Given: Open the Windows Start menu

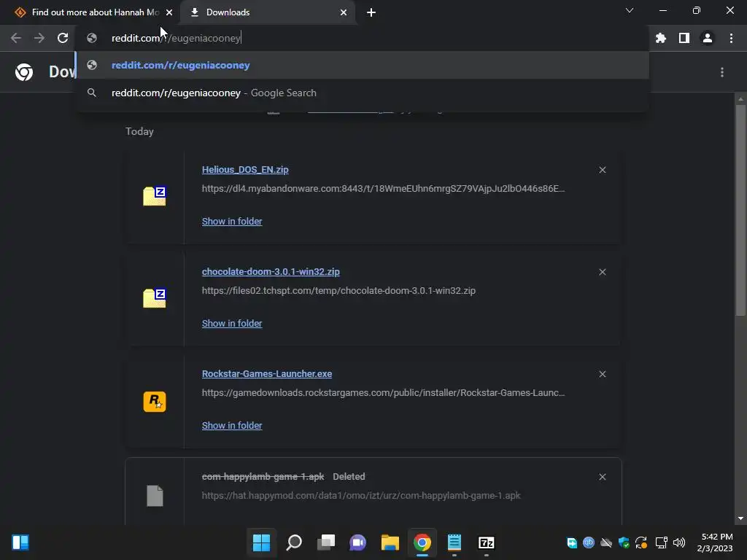Looking at the screenshot, I should [261, 542].
